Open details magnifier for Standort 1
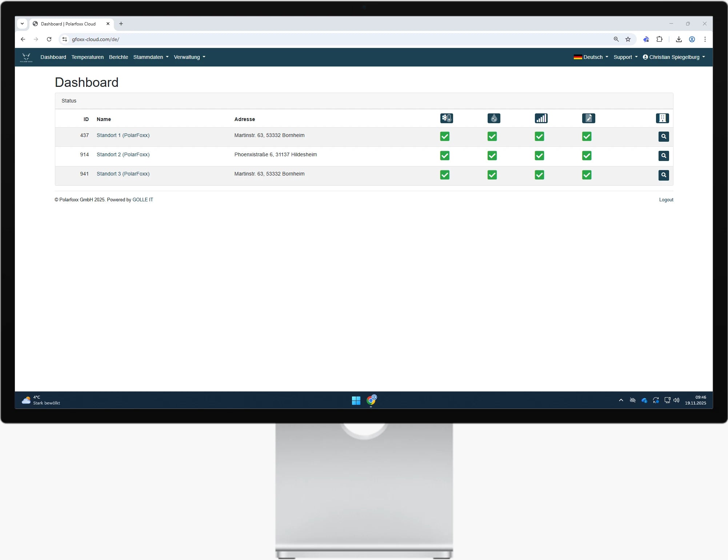Image resolution: width=728 pixels, height=560 pixels. click(663, 136)
